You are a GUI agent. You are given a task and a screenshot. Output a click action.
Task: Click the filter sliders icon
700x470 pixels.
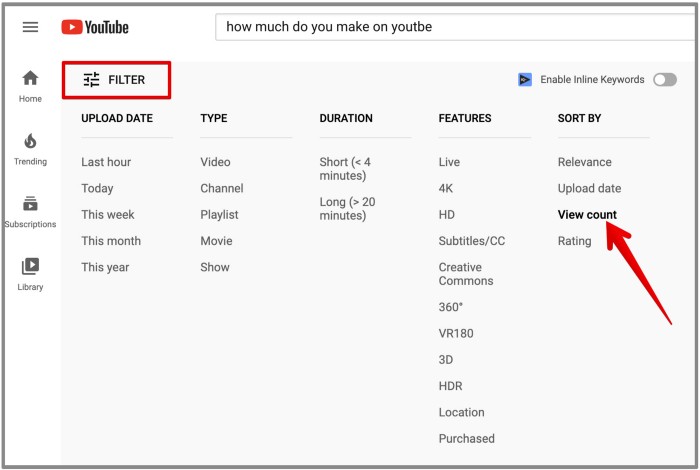(x=92, y=80)
